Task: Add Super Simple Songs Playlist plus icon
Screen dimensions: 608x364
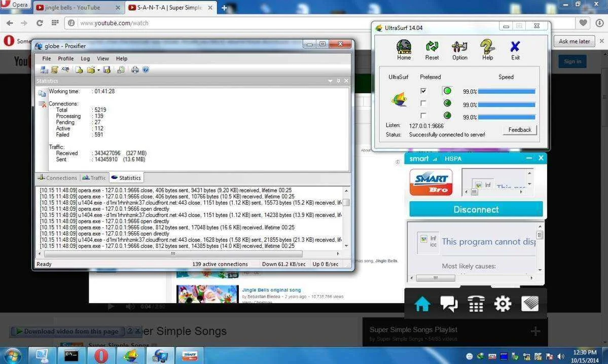Action: pyautogui.click(x=535, y=331)
